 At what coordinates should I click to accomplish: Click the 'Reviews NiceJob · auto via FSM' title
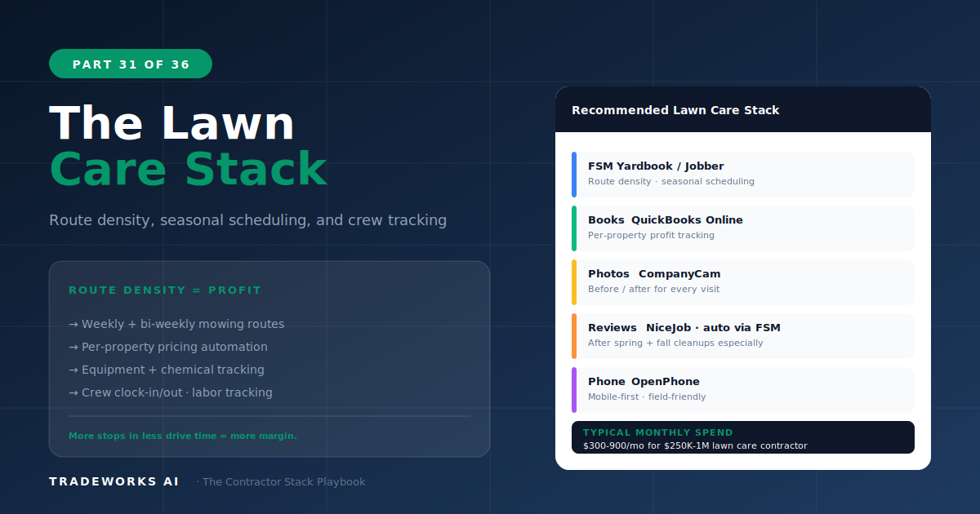684,328
